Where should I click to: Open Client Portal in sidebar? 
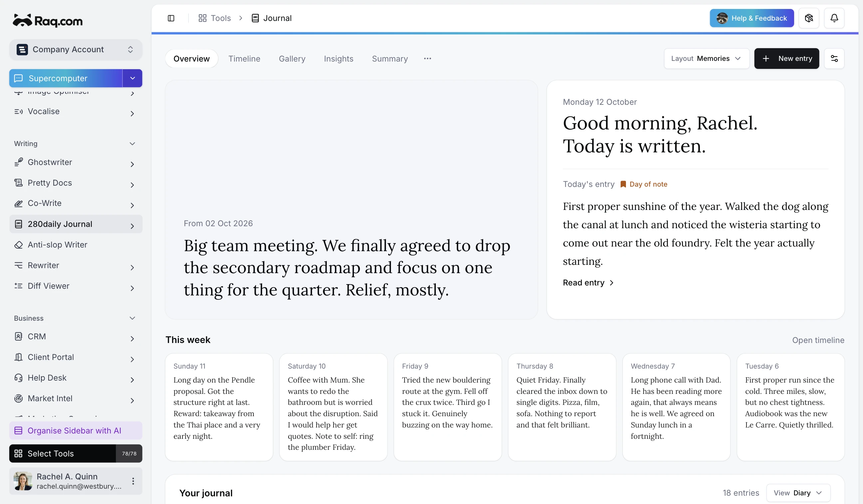(x=76, y=357)
